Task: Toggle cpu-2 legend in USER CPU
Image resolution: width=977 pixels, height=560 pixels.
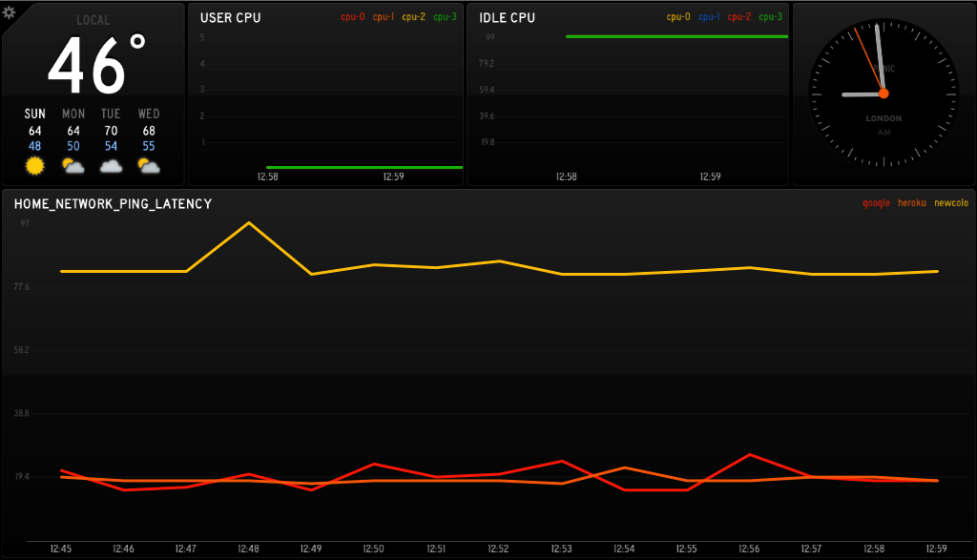Action: 414,17
